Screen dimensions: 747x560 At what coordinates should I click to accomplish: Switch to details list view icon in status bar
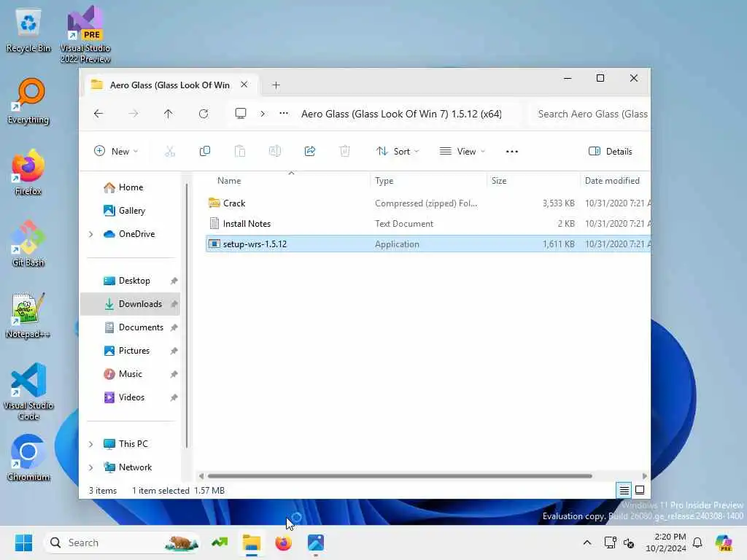coord(624,490)
